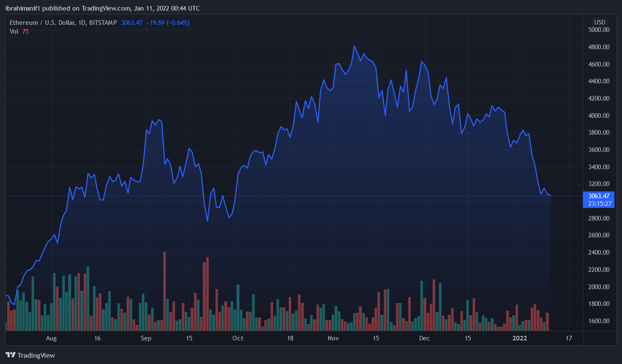Select the Nov label on time axis
Screen dimensions: 622x364
point(333,338)
